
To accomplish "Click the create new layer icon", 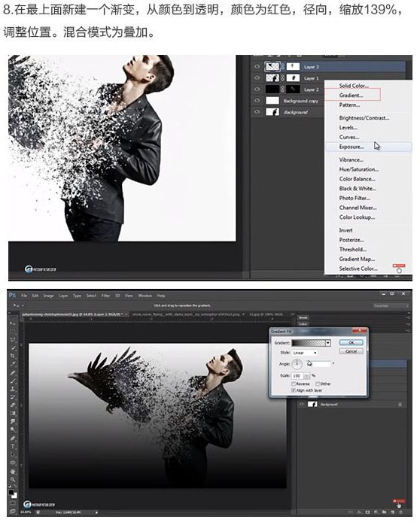I will [393, 512].
